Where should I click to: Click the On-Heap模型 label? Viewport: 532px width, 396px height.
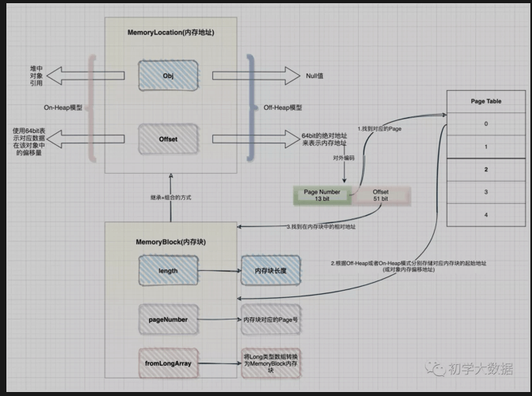(x=63, y=108)
